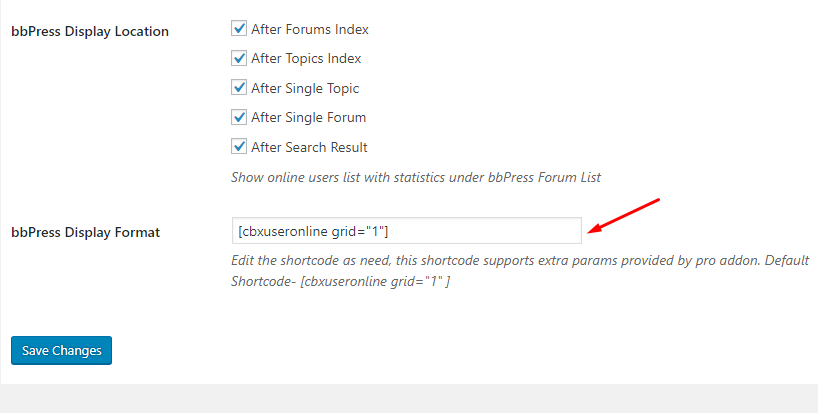This screenshot has width=818, height=413.
Task: Click the 'After Search Result' label text
Action: point(309,147)
